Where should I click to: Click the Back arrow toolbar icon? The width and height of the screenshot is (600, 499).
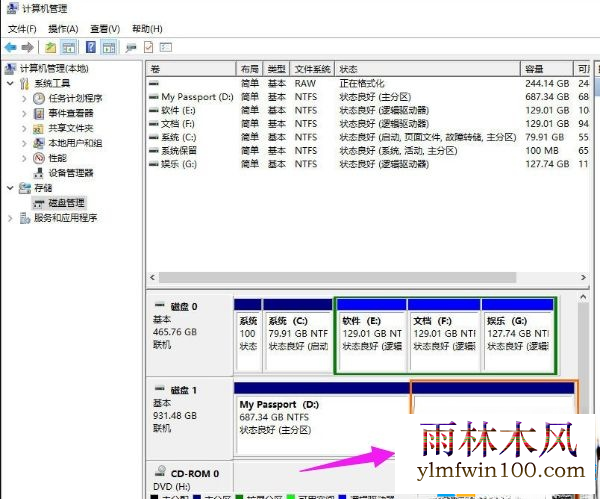click(x=10, y=47)
